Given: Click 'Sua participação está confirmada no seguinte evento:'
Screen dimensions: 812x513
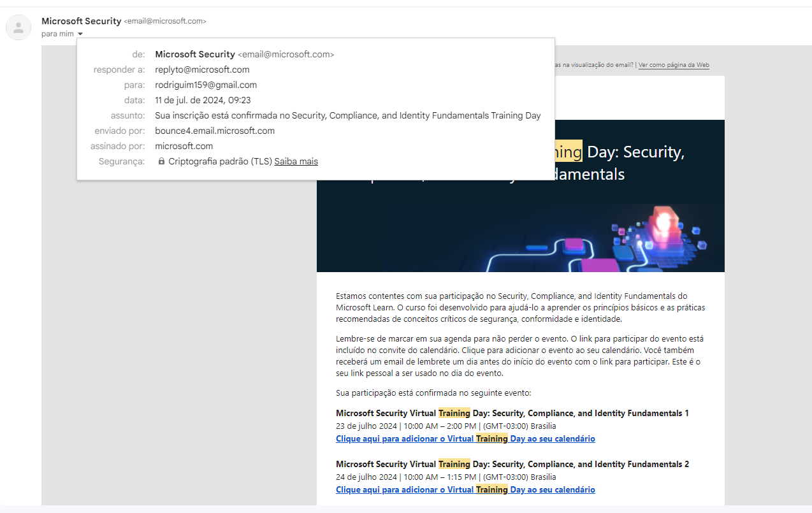Looking at the screenshot, I should 433,393.
